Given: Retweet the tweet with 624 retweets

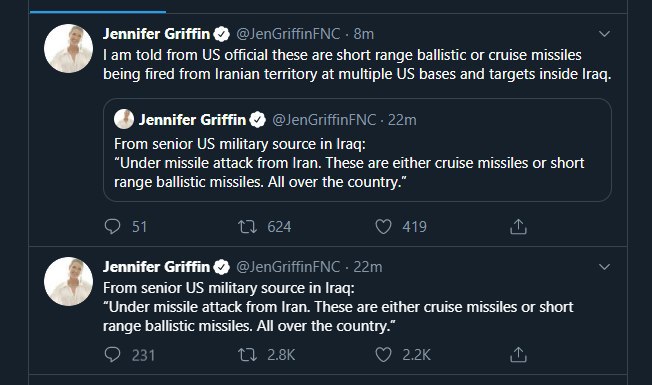Looking at the screenshot, I should [x=247, y=227].
